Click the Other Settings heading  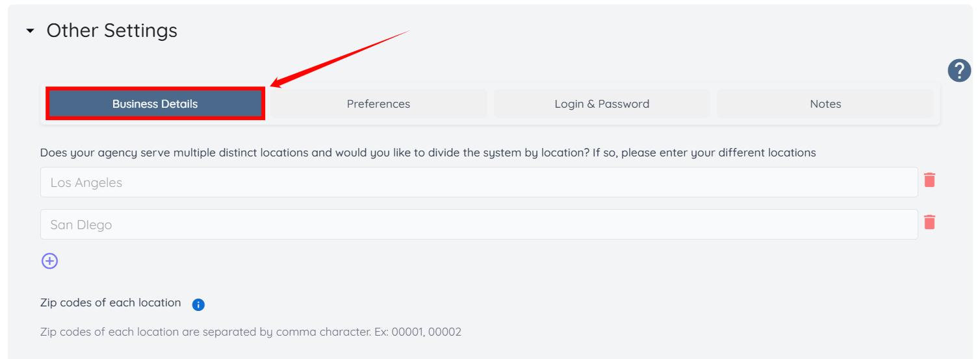tap(112, 31)
